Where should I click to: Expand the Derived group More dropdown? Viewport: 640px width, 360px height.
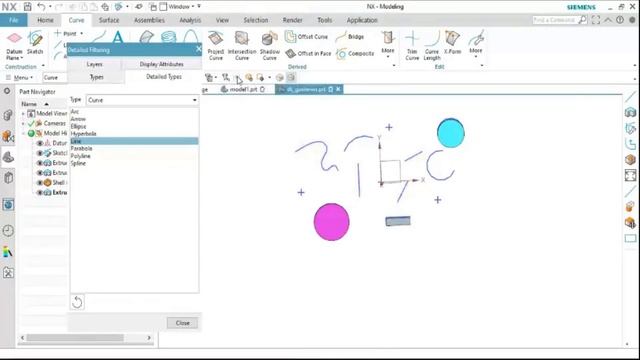tap(388, 44)
